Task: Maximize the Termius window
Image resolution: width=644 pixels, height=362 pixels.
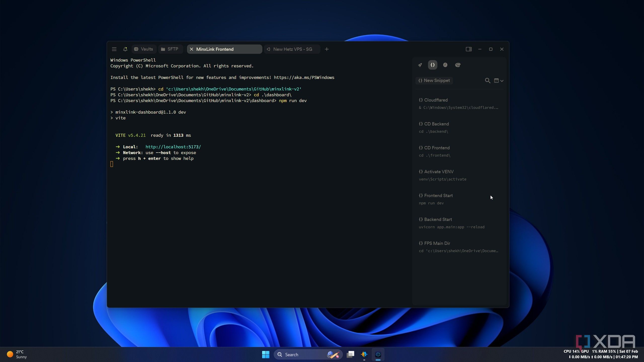Action: click(491, 49)
